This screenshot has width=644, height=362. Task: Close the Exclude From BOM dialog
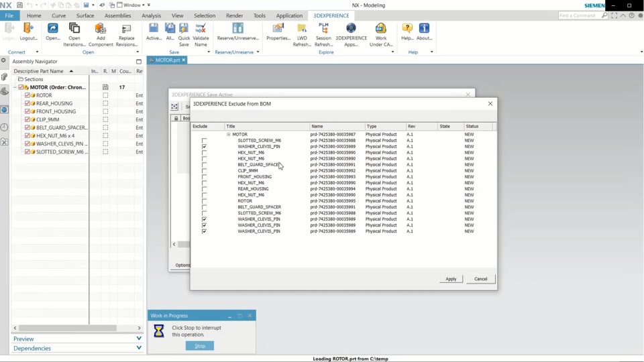click(x=490, y=104)
